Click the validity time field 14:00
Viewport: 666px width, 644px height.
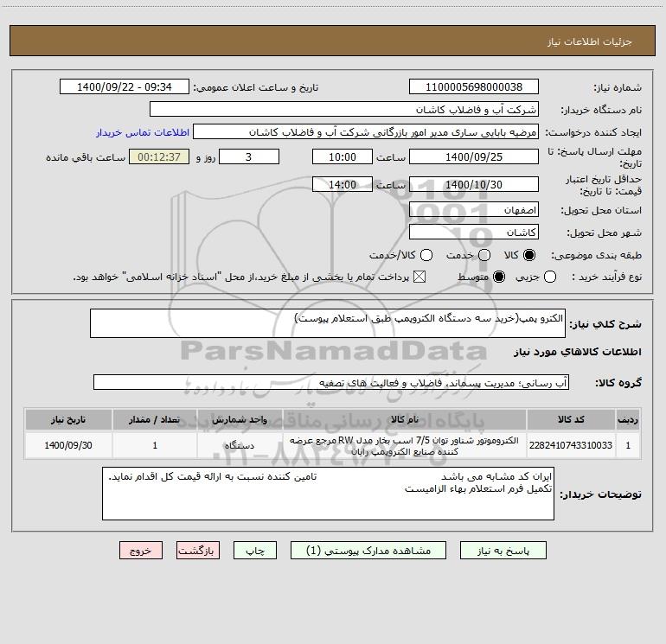tap(343, 185)
